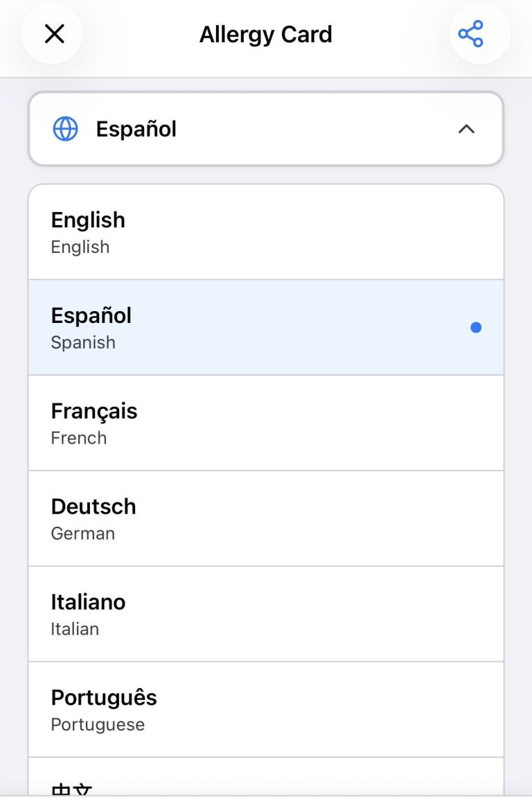Switch the card language to Deutsch
This screenshot has width=532, height=806.
(x=265, y=518)
